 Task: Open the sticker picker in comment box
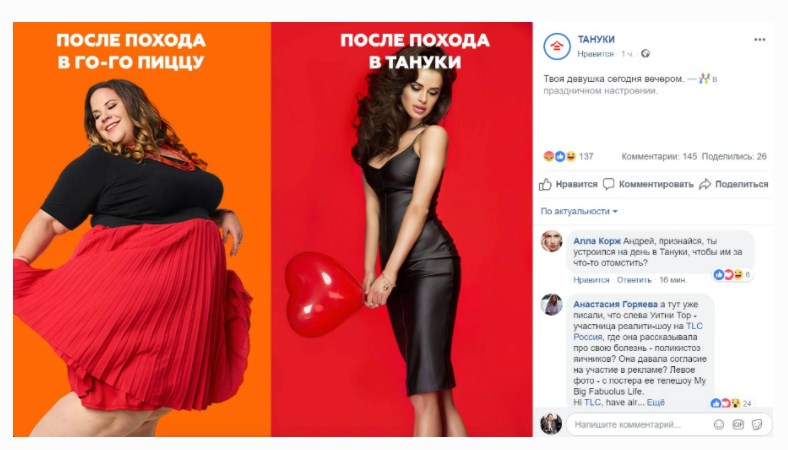(x=757, y=425)
